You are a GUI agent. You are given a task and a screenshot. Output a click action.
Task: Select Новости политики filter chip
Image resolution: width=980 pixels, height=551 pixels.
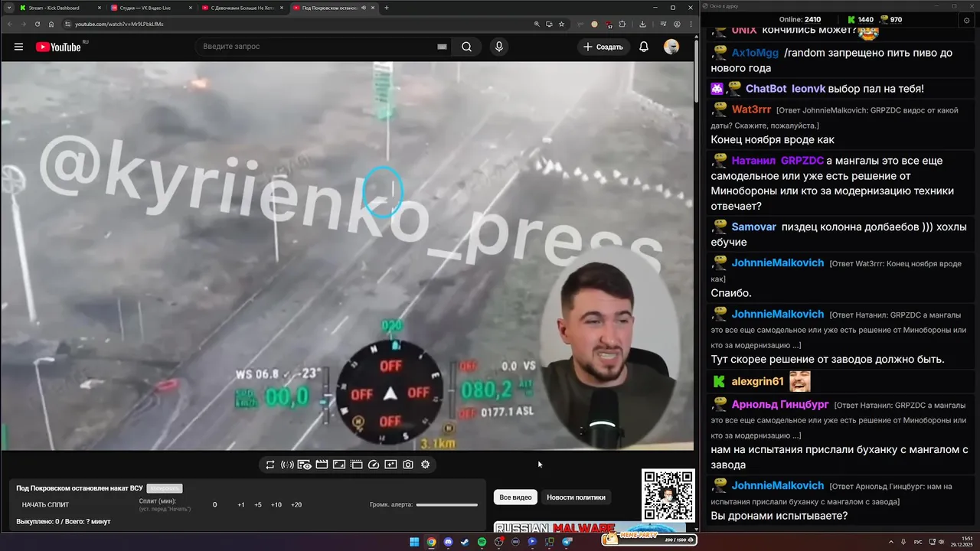576,497
